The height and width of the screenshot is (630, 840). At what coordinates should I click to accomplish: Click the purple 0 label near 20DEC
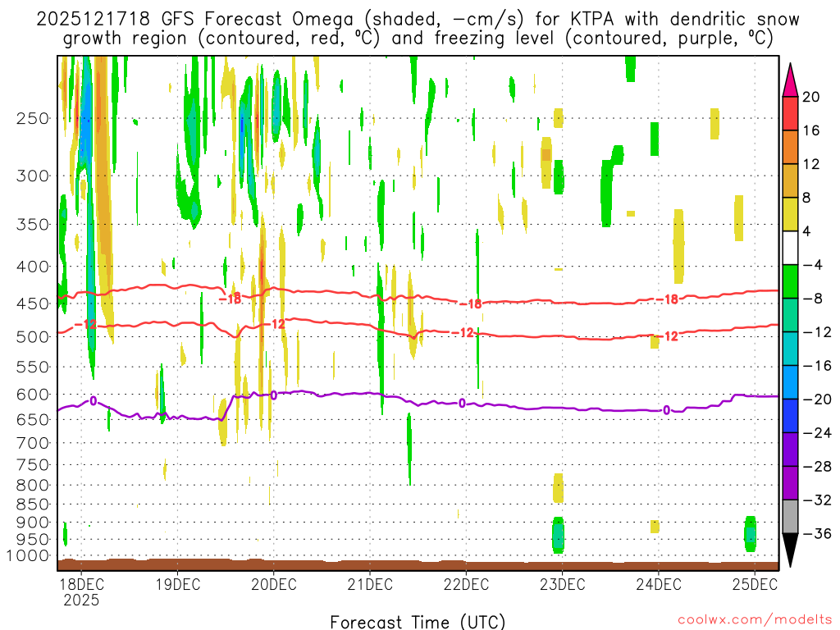click(274, 395)
